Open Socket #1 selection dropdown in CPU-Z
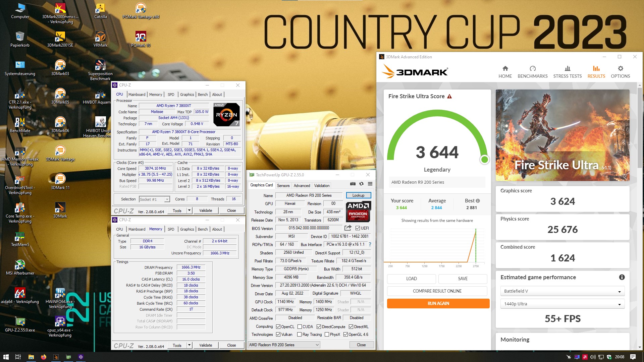The image size is (644, 362). pos(154,199)
